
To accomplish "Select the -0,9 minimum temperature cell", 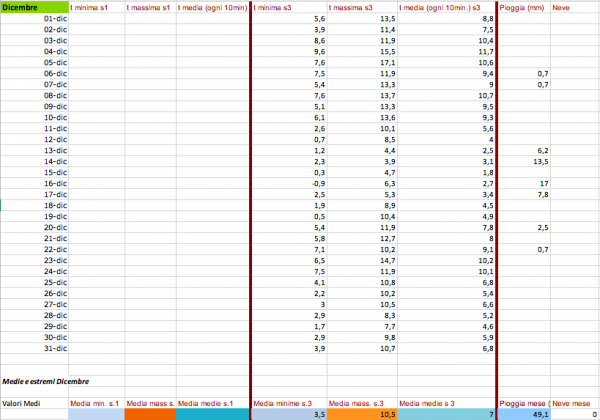I will pos(289,183).
